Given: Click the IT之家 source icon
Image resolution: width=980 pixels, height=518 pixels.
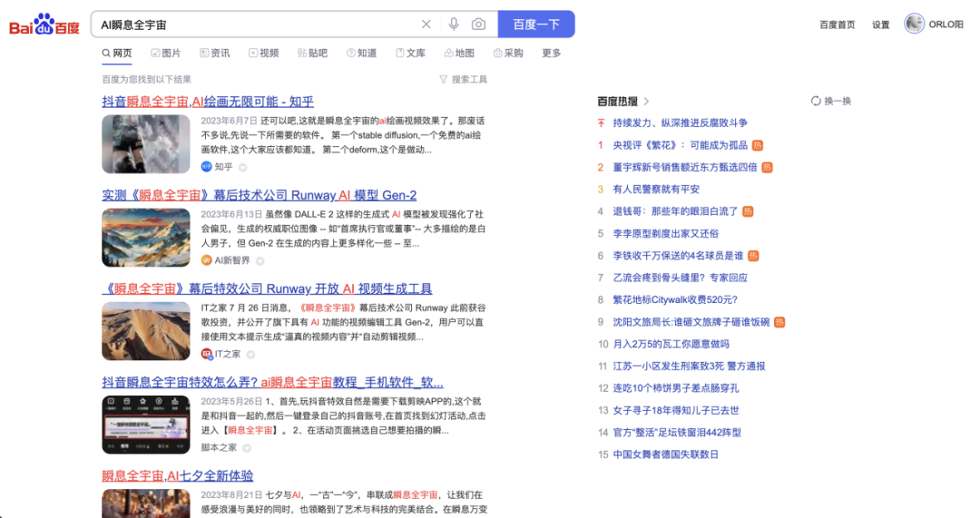Looking at the screenshot, I should point(206,354).
